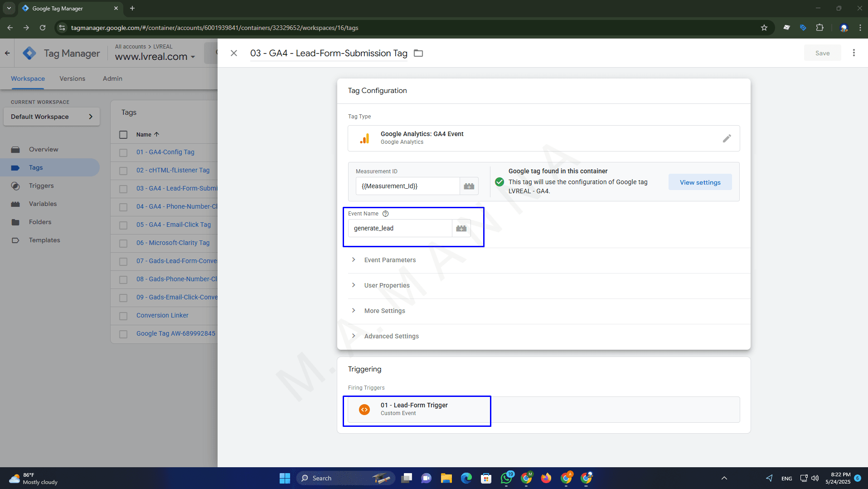Switch to the Versions tab

click(72, 78)
